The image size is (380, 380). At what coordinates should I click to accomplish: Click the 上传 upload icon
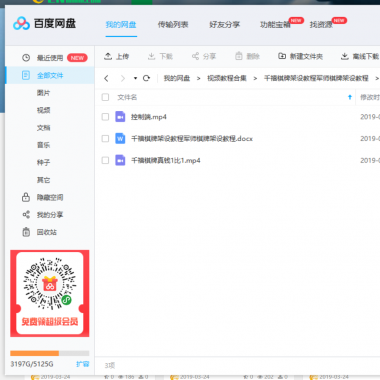[x=108, y=56]
